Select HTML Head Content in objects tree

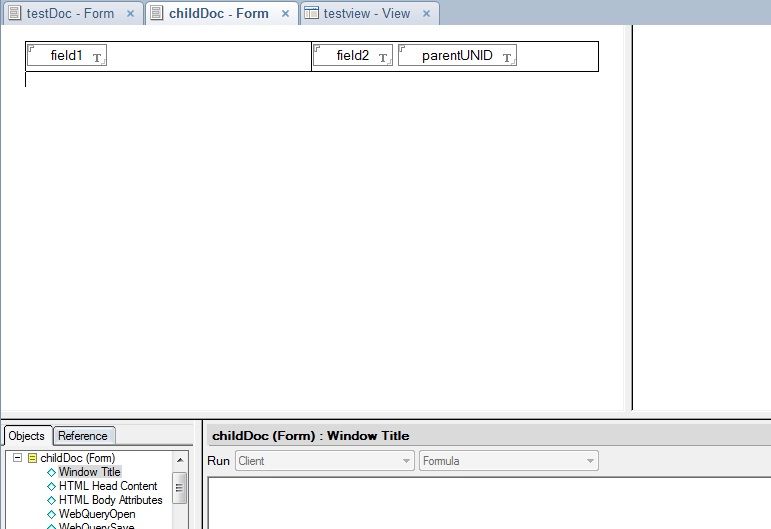point(107,486)
